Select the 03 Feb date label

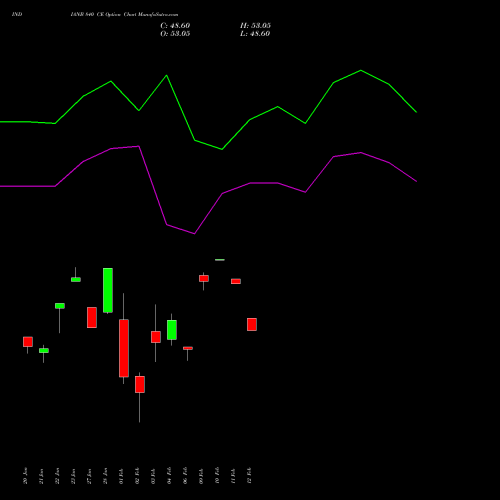click(x=153, y=476)
